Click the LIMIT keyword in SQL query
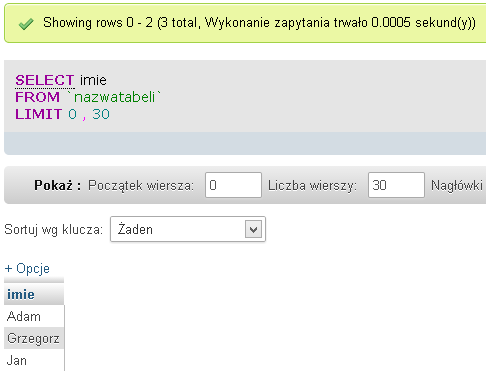The height and width of the screenshot is (383, 486). click(38, 114)
